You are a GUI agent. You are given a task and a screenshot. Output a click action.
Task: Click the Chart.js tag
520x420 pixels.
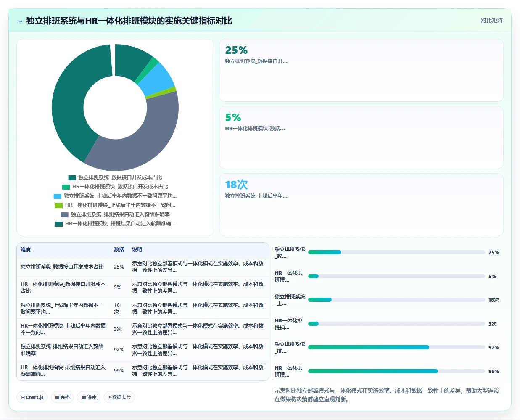pyautogui.click(x=32, y=397)
